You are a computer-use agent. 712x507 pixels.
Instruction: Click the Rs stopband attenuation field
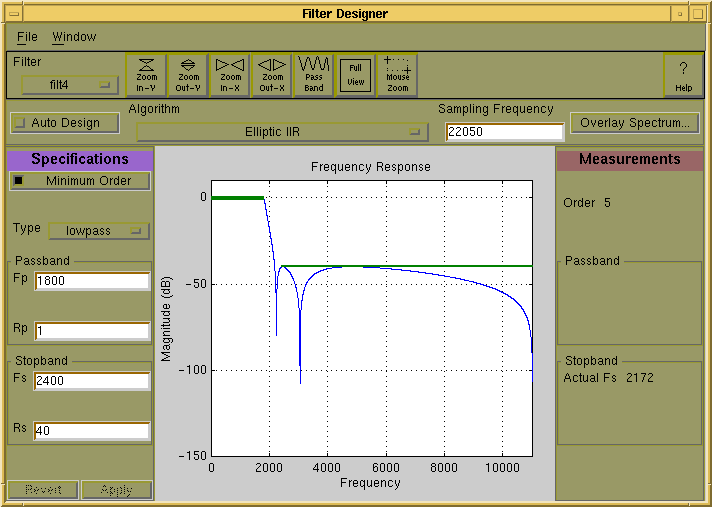91,431
